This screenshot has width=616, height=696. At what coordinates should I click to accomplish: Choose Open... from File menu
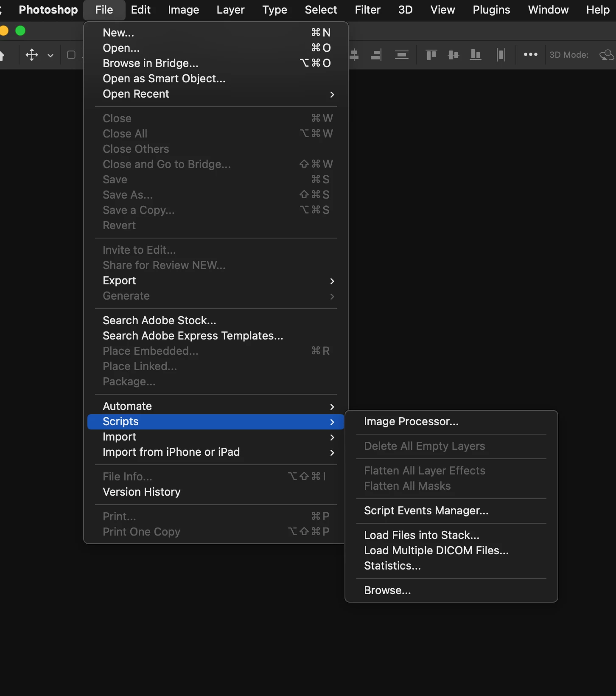click(x=216, y=48)
